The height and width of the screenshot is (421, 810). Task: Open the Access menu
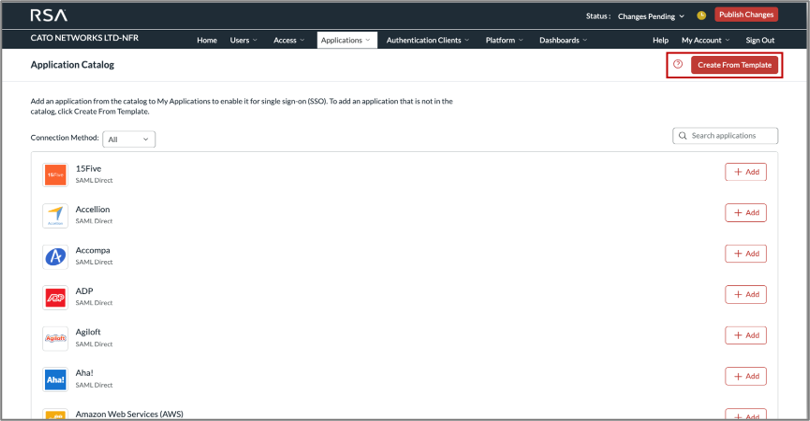pyautogui.click(x=289, y=40)
